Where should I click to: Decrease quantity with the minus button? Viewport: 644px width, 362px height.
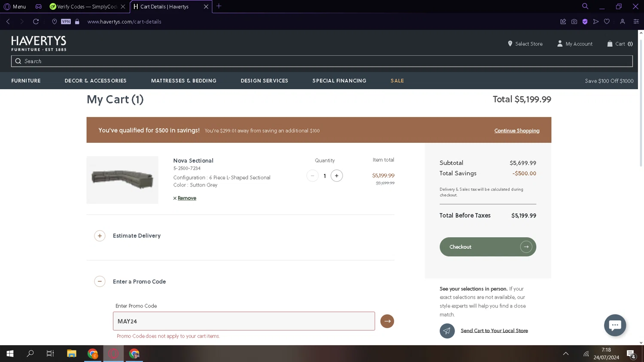point(313,175)
